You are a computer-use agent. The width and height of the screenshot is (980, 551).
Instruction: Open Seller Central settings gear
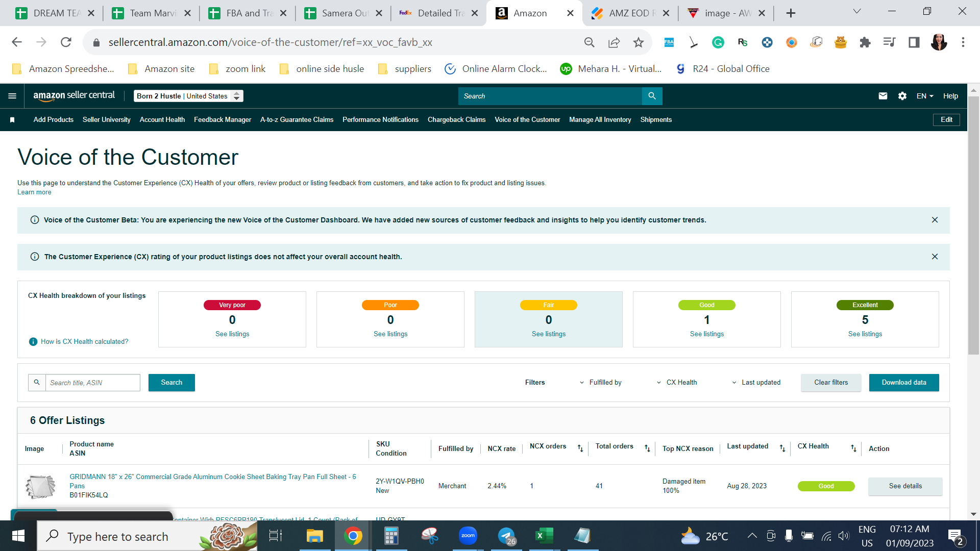(902, 96)
